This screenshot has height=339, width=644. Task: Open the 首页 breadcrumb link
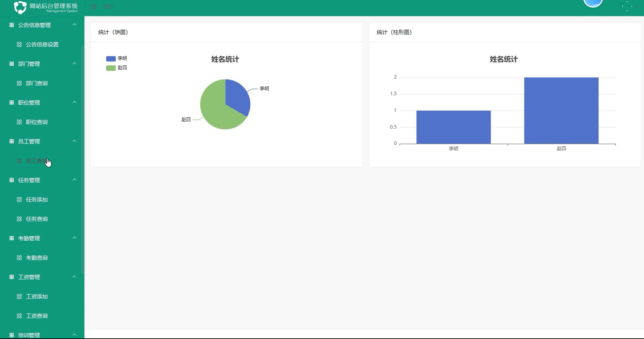[x=108, y=7]
